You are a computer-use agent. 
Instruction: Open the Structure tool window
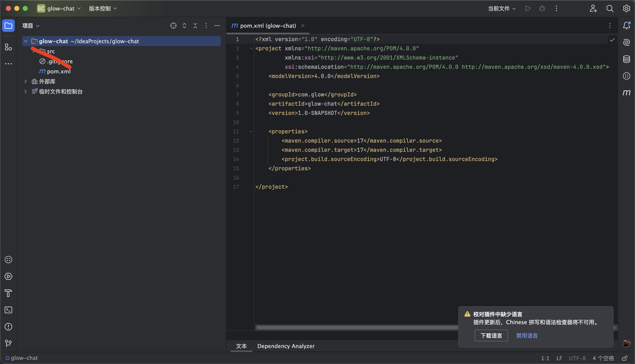tap(8, 47)
